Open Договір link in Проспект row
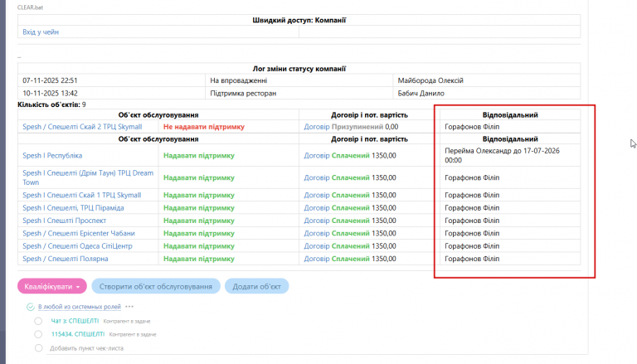 tap(317, 221)
